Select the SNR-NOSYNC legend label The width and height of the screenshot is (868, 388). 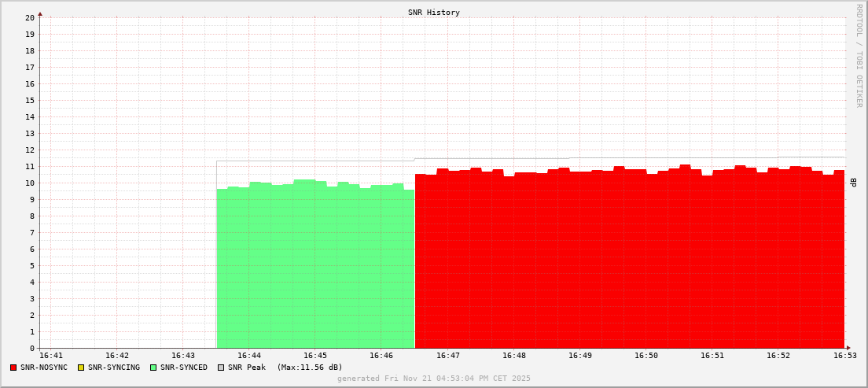[44, 368]
